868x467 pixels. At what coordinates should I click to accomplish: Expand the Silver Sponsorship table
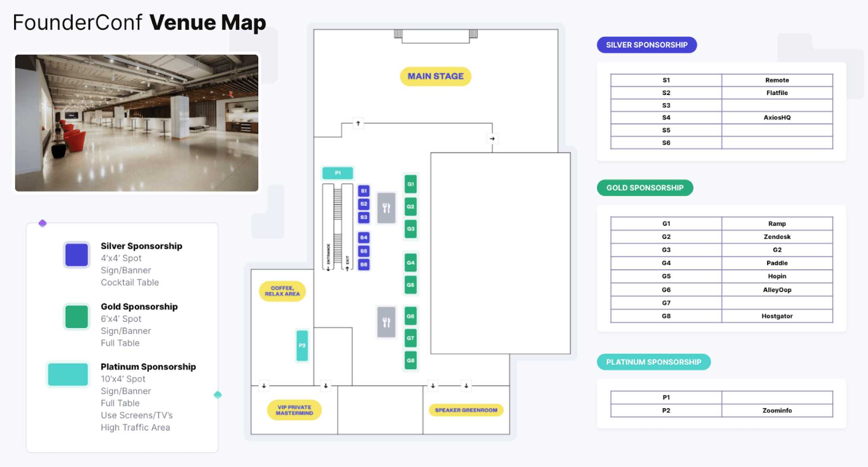click(x=646, y=45)
